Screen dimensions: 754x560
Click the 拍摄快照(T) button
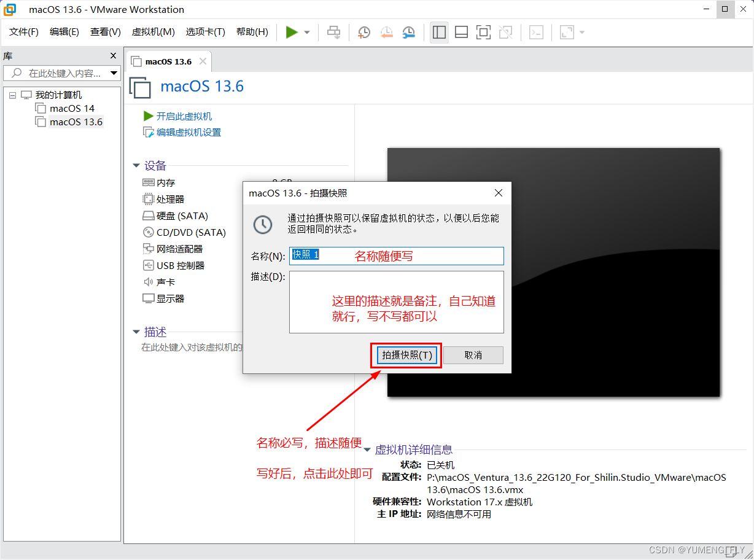[x=407, y=355]
